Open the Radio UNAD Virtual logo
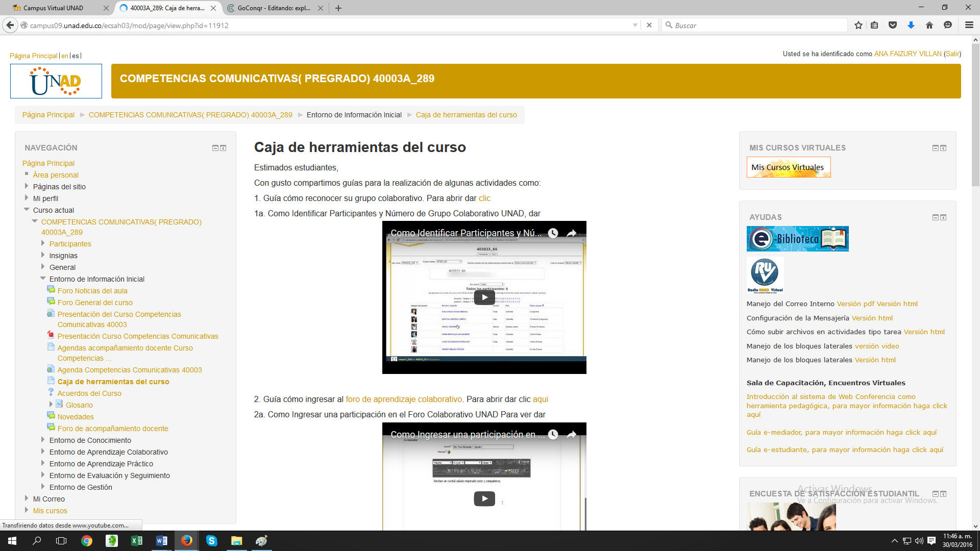The width and height of the screenshot is (980, 551). [x=765, y=275]
